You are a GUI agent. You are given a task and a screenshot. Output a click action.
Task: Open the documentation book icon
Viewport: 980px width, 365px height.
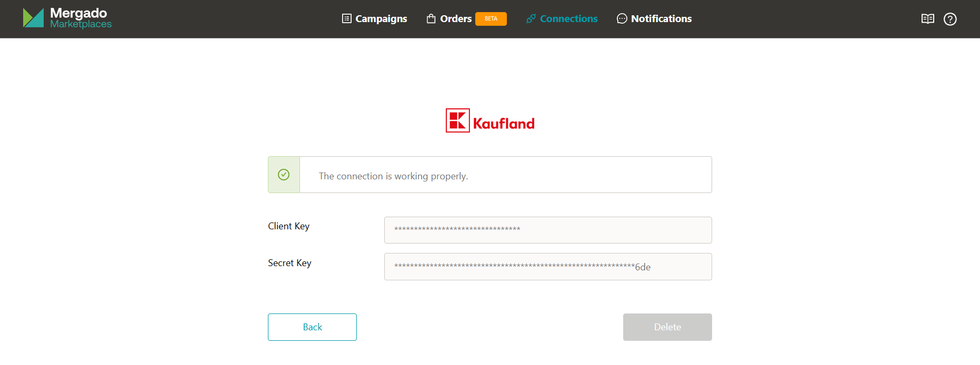(927, 19)
